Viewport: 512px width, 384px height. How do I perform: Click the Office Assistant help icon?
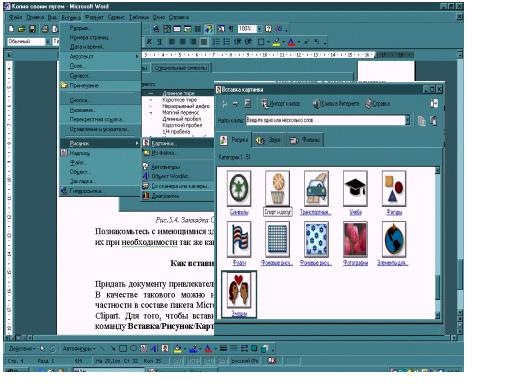pos(269,29)
